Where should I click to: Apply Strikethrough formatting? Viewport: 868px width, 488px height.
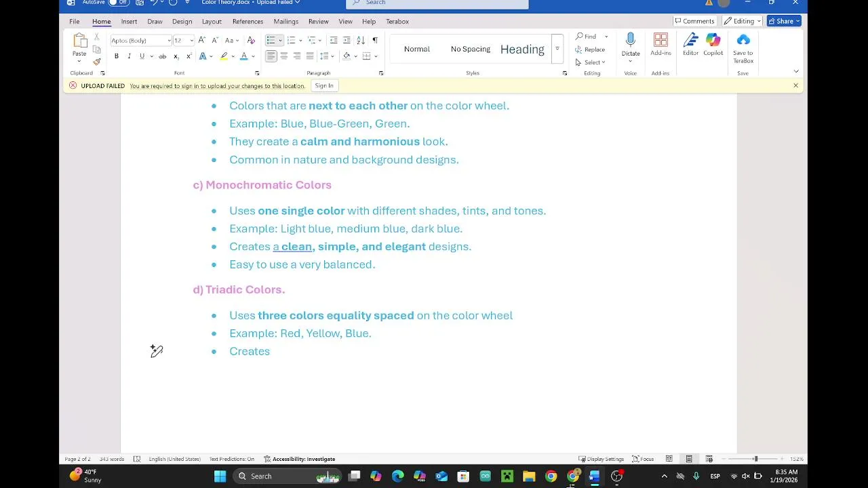pyautogui.click(x=162, y=56)
